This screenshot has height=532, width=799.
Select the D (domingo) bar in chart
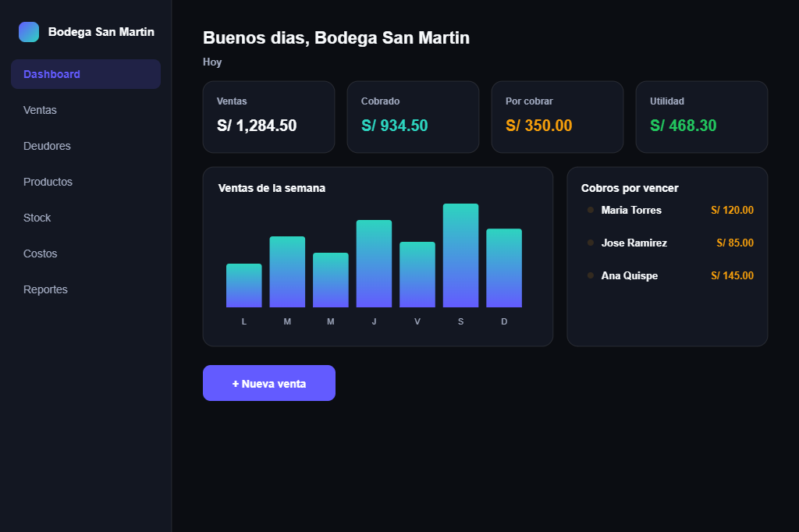coord(504,268)
